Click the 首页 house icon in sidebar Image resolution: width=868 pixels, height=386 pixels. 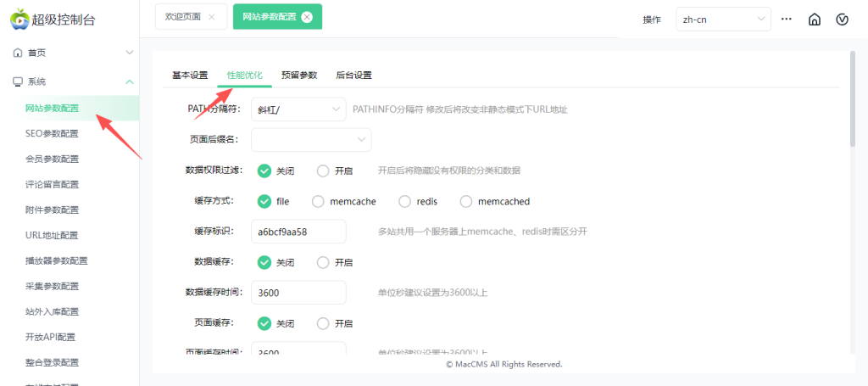click(17, 53)
